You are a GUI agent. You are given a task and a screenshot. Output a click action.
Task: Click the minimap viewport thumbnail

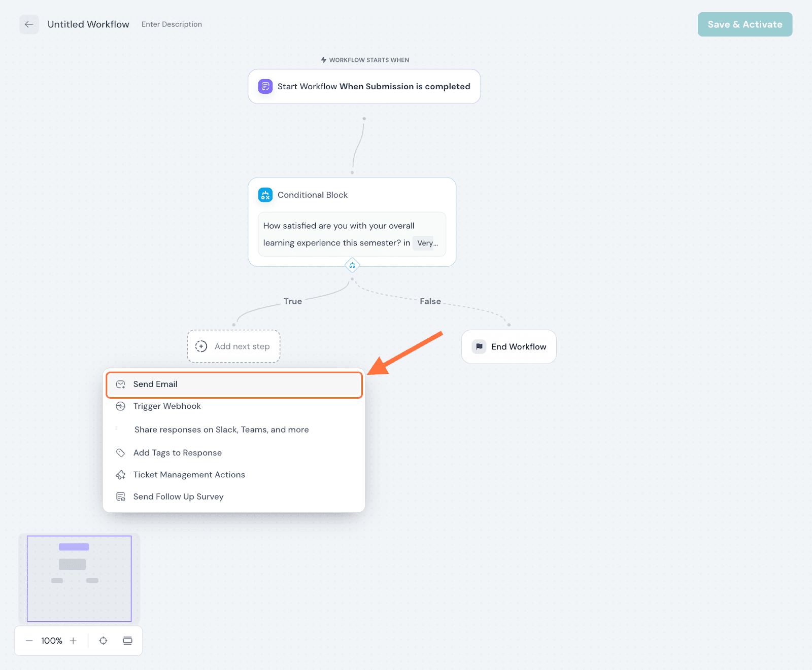coord(79,579)
